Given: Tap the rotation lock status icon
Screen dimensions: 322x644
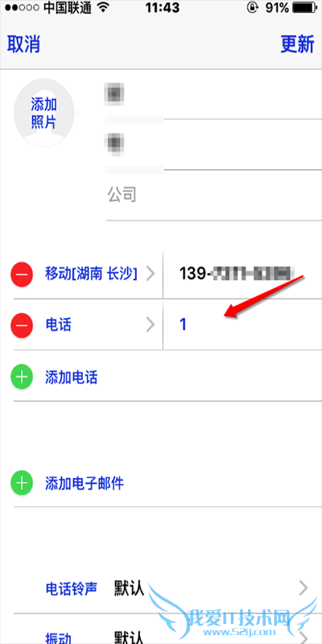Looking at the screenshot, I should click(x=251, y=8).
